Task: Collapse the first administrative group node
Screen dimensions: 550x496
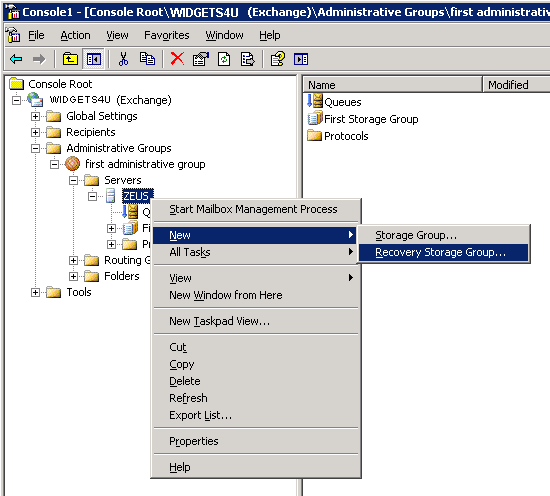Action: [54, 164]
